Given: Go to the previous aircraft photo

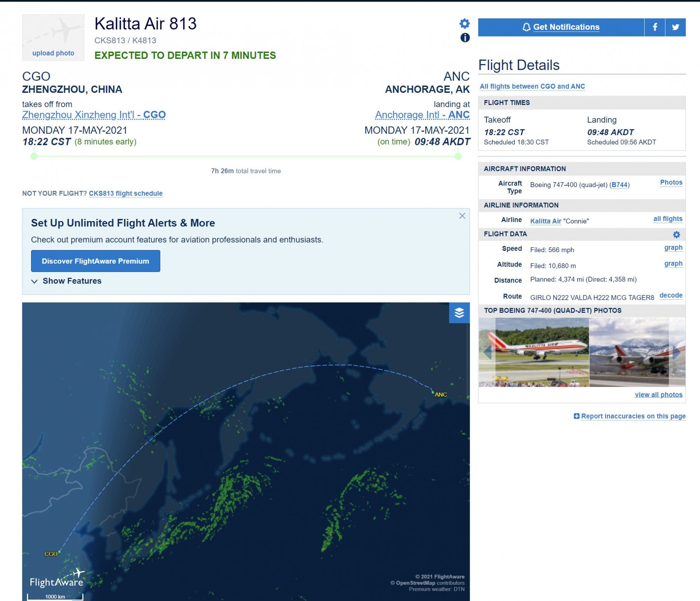Looking at the screenshot, I should 487,352.
